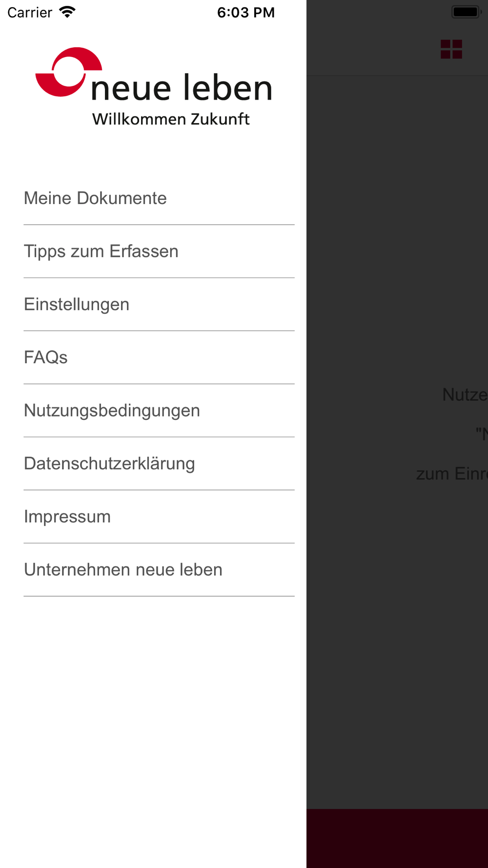View Datenschutzerklärung entry
This screenshot has width=488, height=868.
(x=159, y=464)
